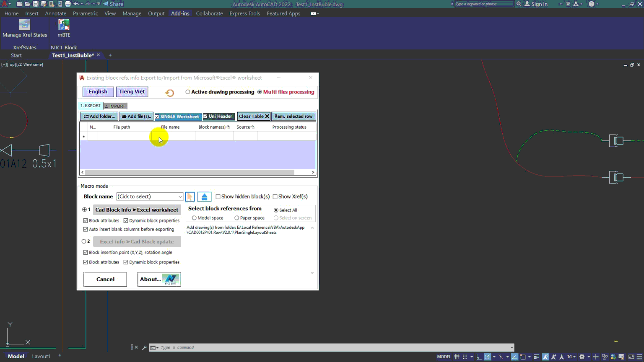Click the search magnifier icon in title bar

click(519, 4)
